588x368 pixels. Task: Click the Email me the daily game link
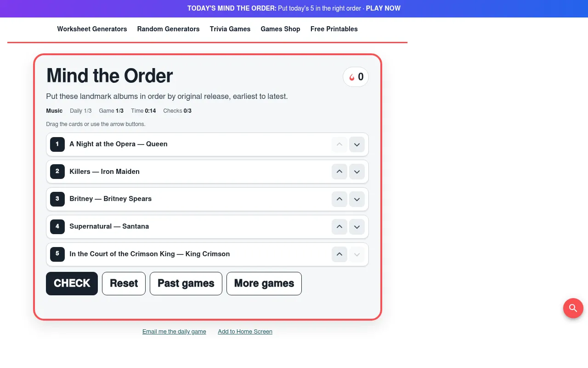[174, 332]
